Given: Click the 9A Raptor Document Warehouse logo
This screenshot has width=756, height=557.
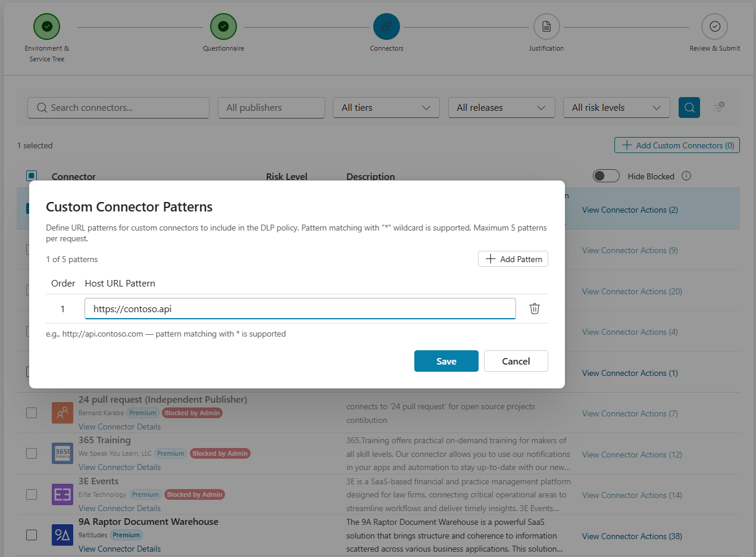Looking at the screenshot, I should [63, 535].
